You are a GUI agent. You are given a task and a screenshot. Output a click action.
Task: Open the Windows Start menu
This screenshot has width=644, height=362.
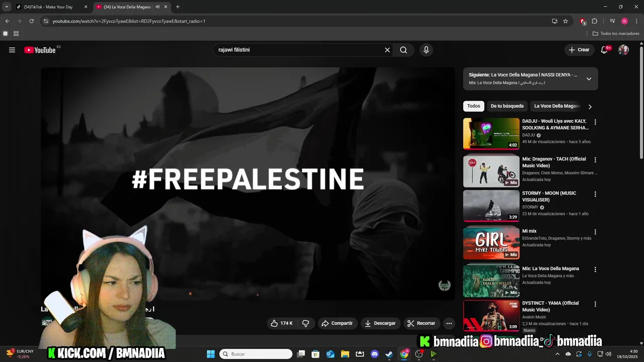(210, 354)
